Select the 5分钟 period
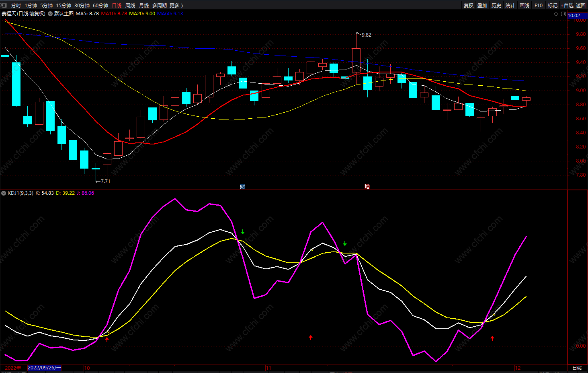This screenshot has width=588, height=373. pos(46,5)
